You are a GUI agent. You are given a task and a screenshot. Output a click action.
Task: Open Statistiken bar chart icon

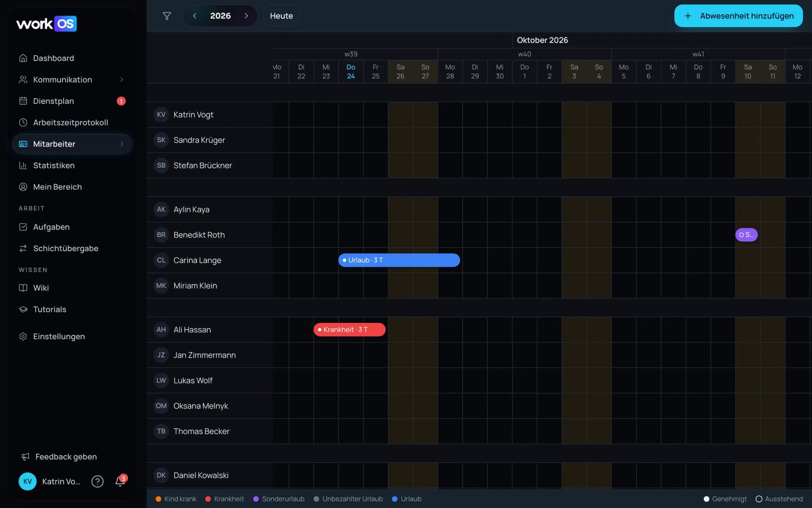pyautogui.click(x=23, y=165)
